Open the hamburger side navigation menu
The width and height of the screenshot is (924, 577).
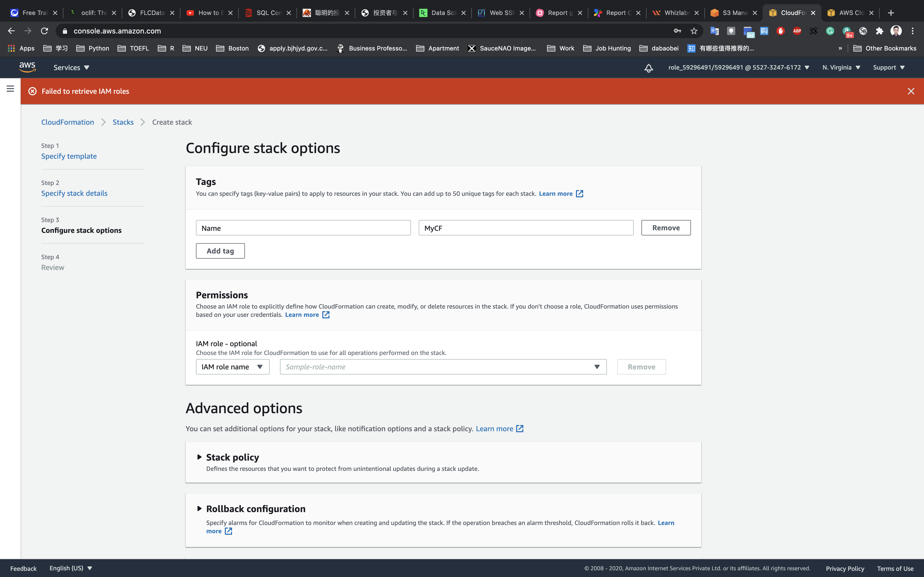[10, 89]
